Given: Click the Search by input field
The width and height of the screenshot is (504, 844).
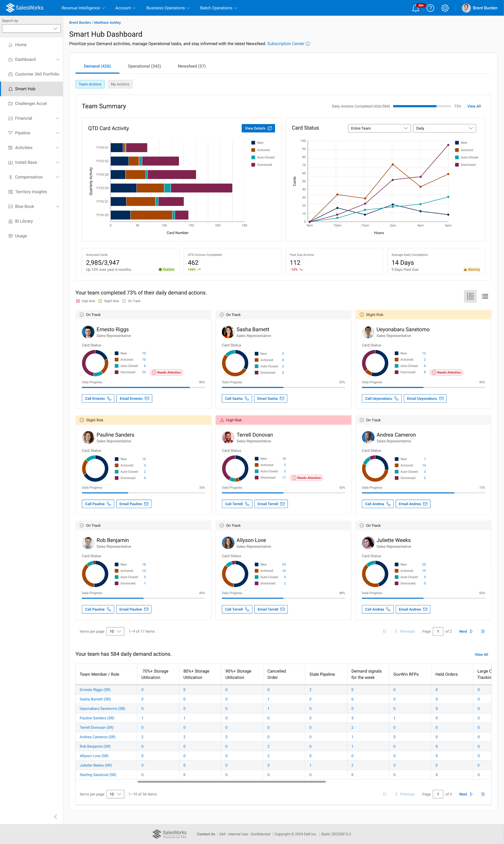Looking at the screenshot, I should click(31, 28).
